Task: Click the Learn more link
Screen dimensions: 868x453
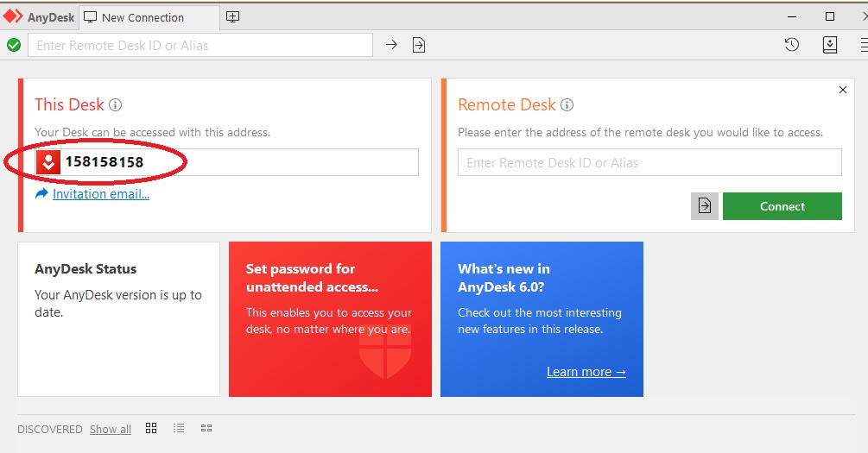Action: 586,372
